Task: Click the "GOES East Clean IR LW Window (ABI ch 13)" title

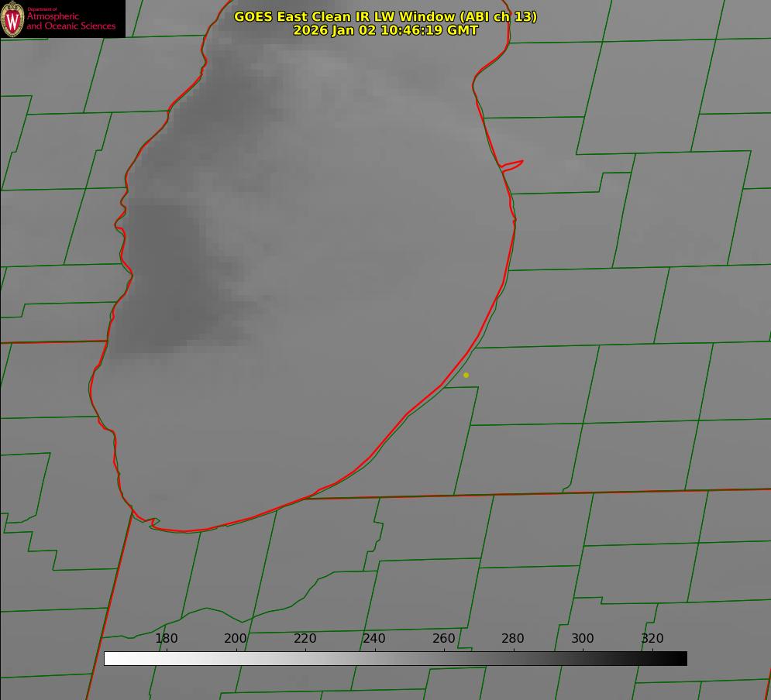Action: tap(386, 16)
